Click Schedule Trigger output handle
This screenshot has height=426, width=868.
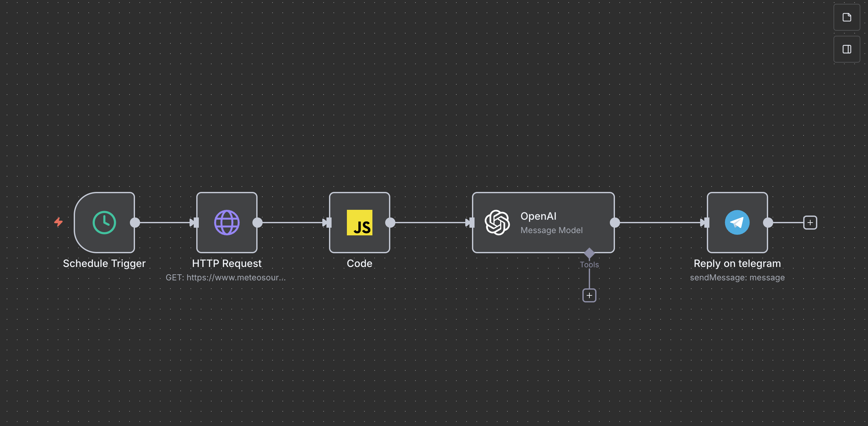tap(135, 223)
